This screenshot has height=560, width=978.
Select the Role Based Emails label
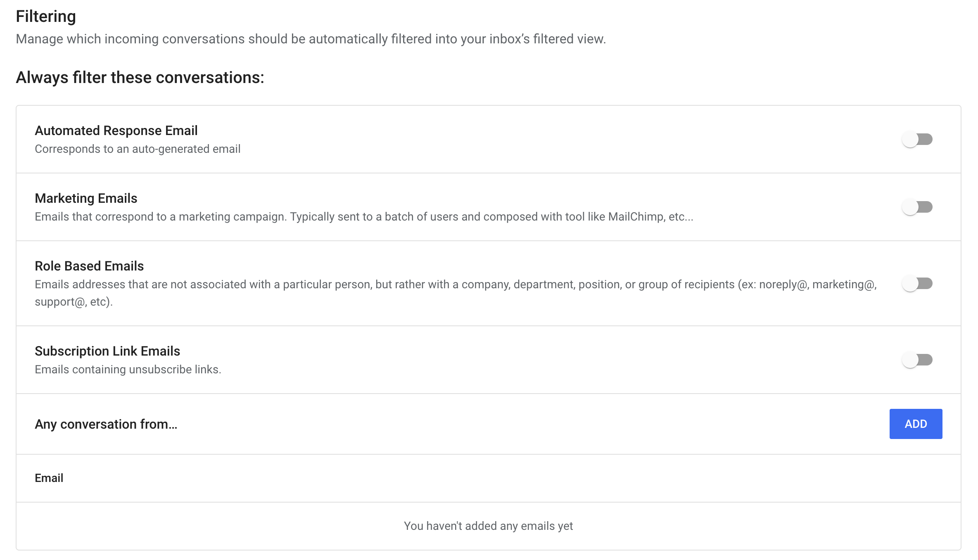[89, 266]
